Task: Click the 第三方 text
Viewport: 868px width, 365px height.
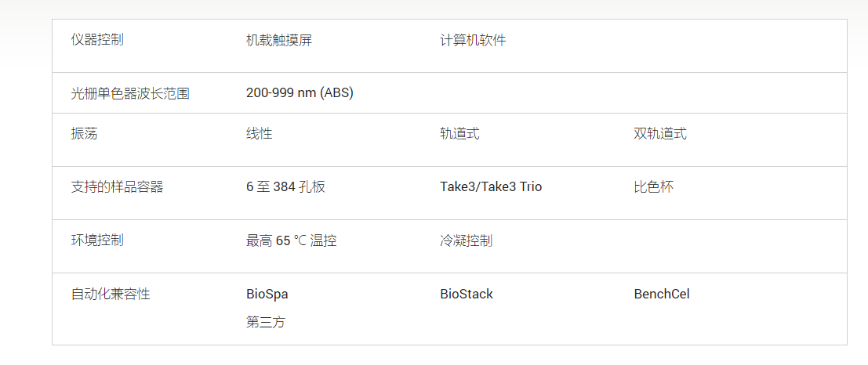Action: (266, 323)
